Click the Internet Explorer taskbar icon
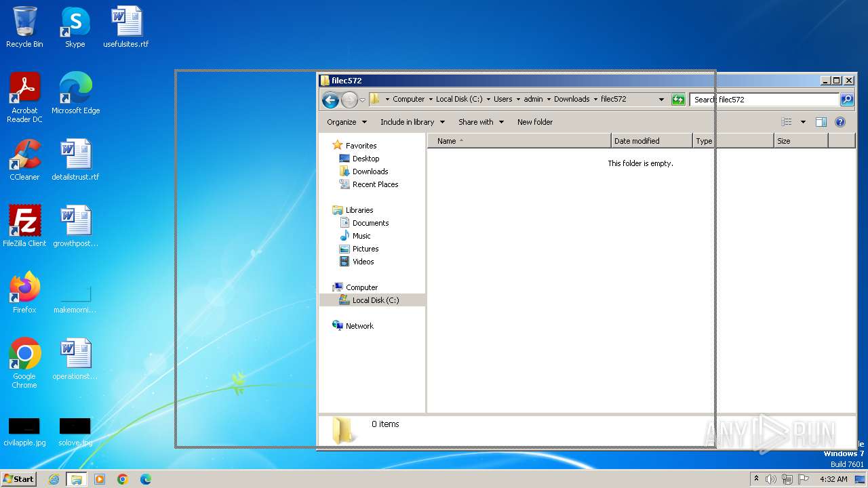Image resolution: width=868 pixels, height=488 pixels. point(54,479)
